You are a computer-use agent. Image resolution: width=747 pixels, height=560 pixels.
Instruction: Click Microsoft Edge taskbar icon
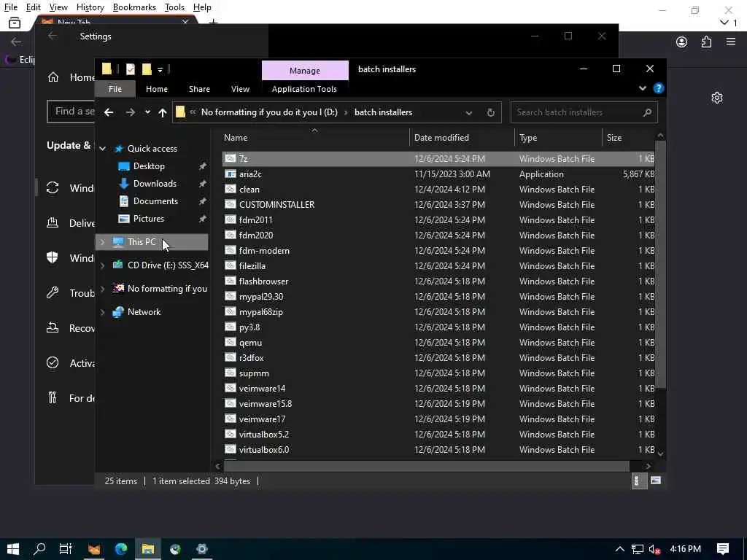click(x=121, y=549)
